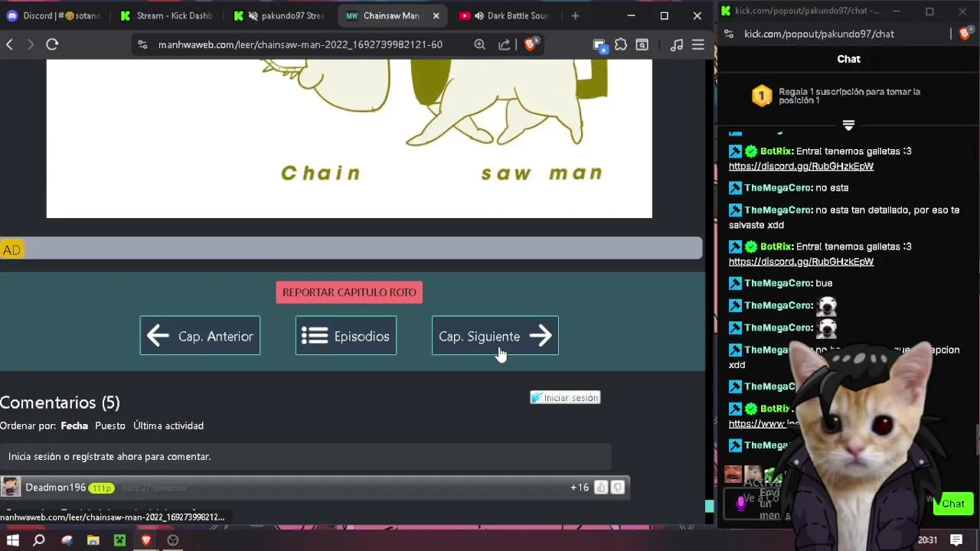Open second BotRix discord.gg link in chat
Image resolution: width=980 pixels, height=551 pixels.
(x=801, y=262)
